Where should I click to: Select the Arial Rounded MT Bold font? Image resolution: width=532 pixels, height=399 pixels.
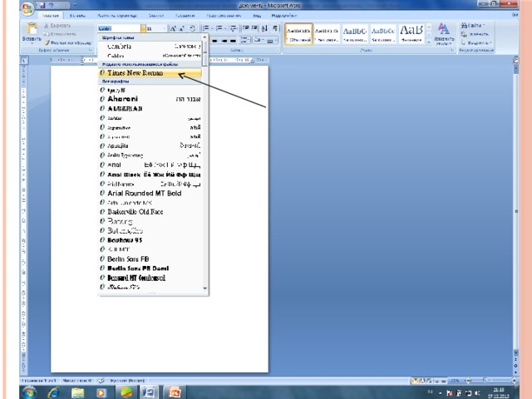click(150, 194)
